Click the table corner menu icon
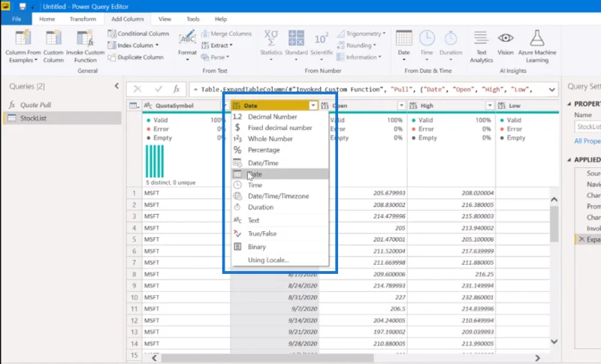The height and width of the screenshot is (364, 601). coord(134,106)
